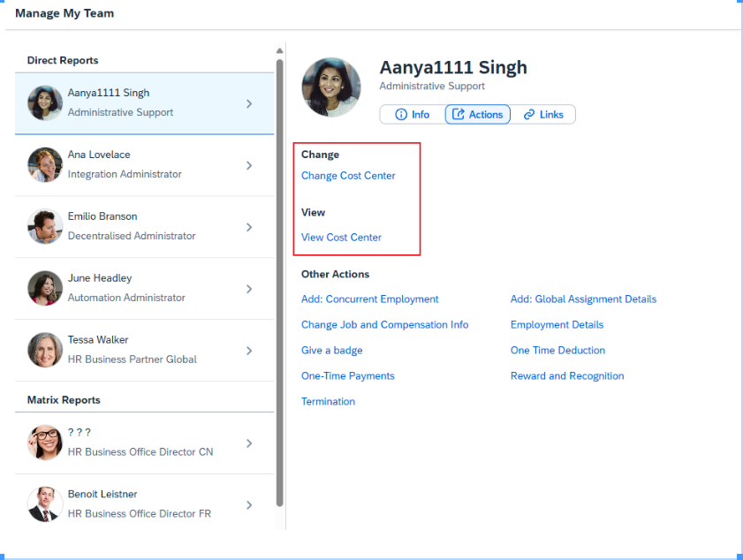The height and width of the screenshot is (560, 743).
Task: Open Add: Global Assignment Details
Action: [x=583, y=299]
